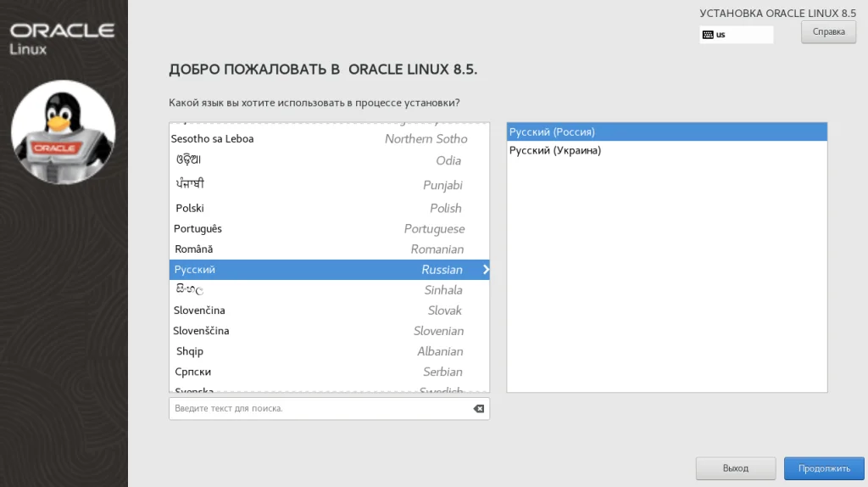This screenshot has height=487, width=868.
Task: Click the Oracle Linux logo
Action: tap(63, 36)
